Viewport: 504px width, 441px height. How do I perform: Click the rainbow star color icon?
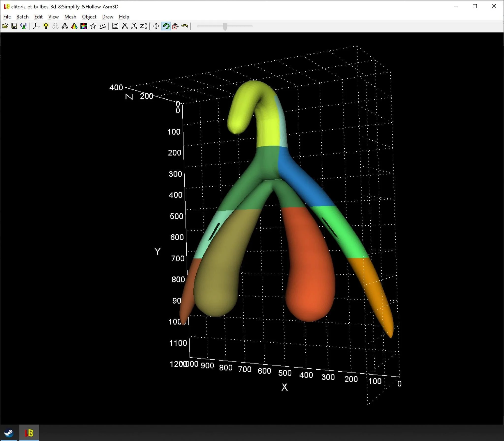click(x=84, y=26)
